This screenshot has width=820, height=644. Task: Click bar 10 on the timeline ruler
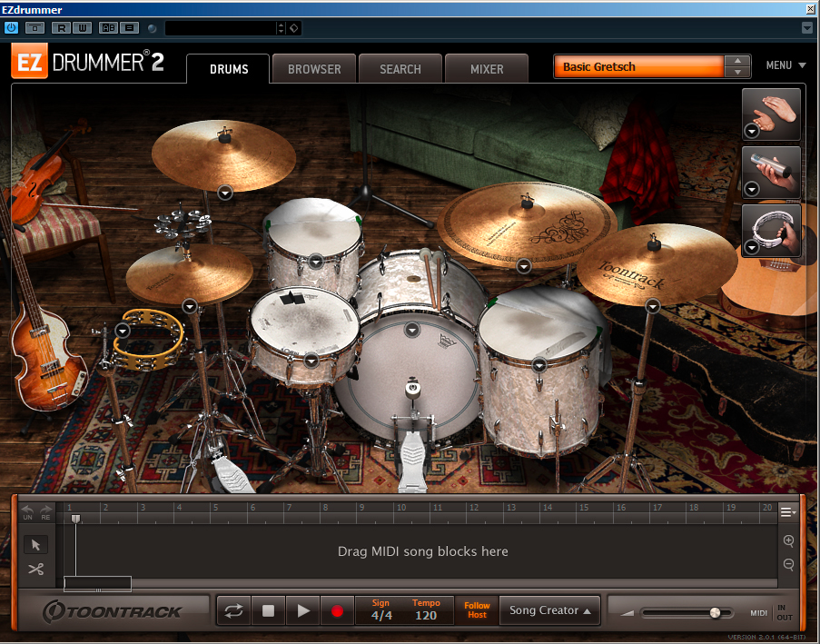point(401,508)
